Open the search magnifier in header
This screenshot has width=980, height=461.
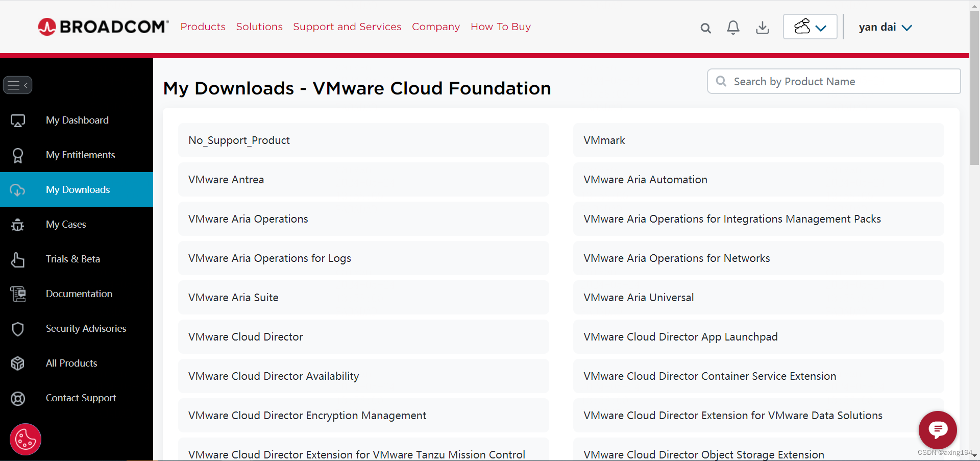[x=706, y=28]
